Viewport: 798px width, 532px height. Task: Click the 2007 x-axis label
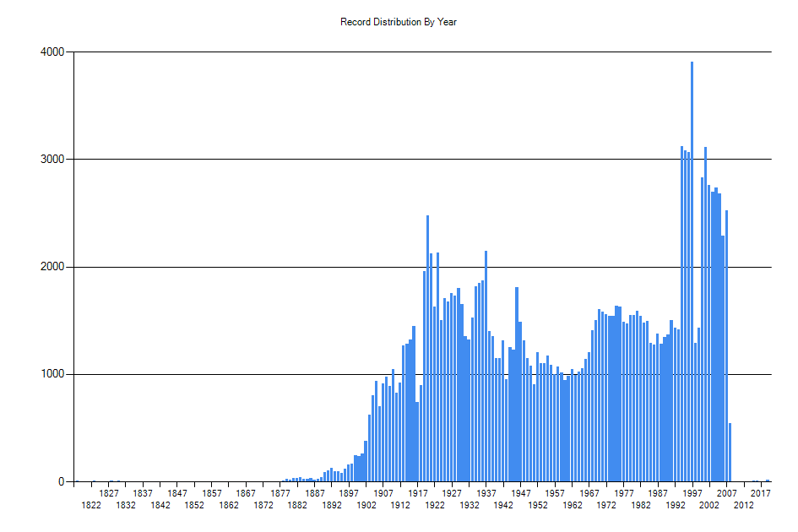(x=727, y=493)
